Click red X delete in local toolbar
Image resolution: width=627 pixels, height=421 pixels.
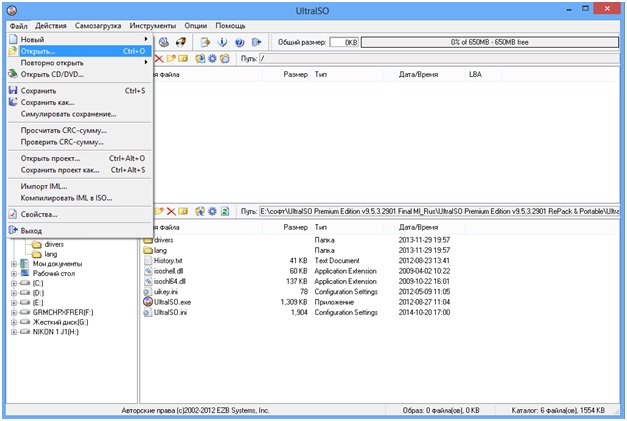click(171, 211)
